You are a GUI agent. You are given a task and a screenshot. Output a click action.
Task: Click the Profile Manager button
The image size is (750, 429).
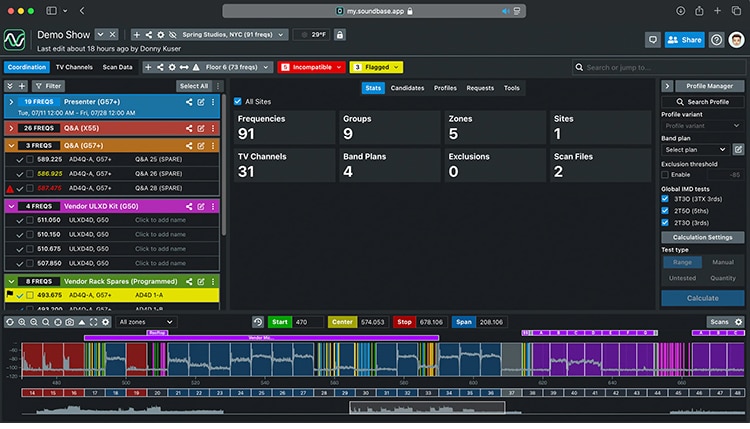click(x=709, y=86)
